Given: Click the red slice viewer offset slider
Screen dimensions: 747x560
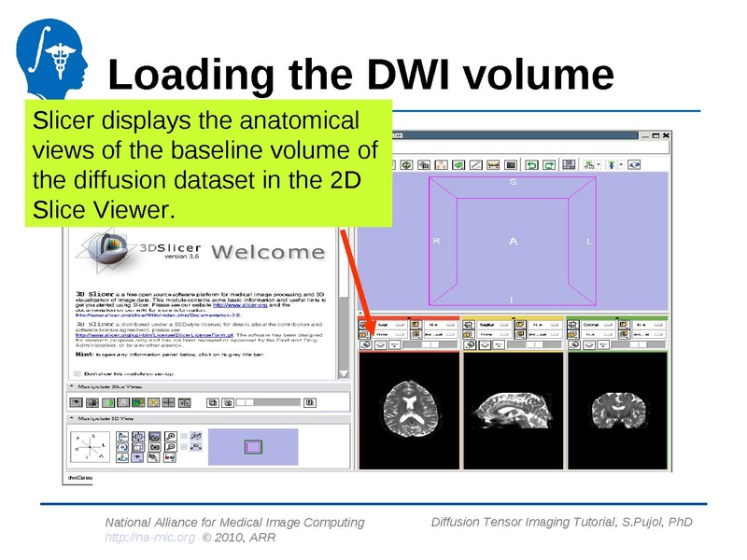Looking at the screenshot, I should click(430, 344).
